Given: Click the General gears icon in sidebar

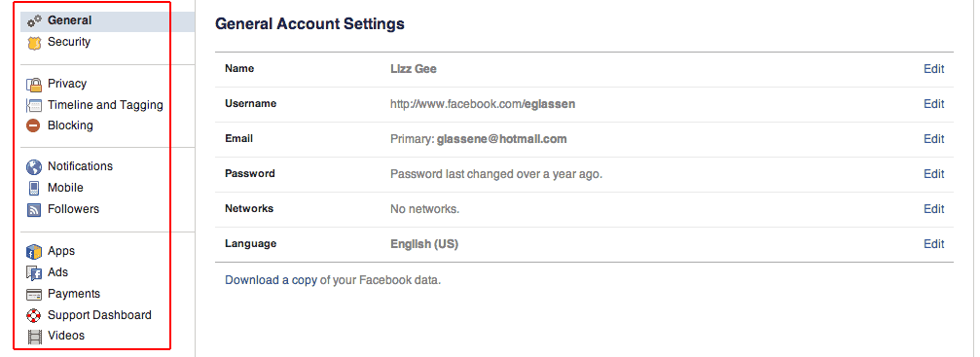Looking at the screenshot, I should (x=34, y=20).
